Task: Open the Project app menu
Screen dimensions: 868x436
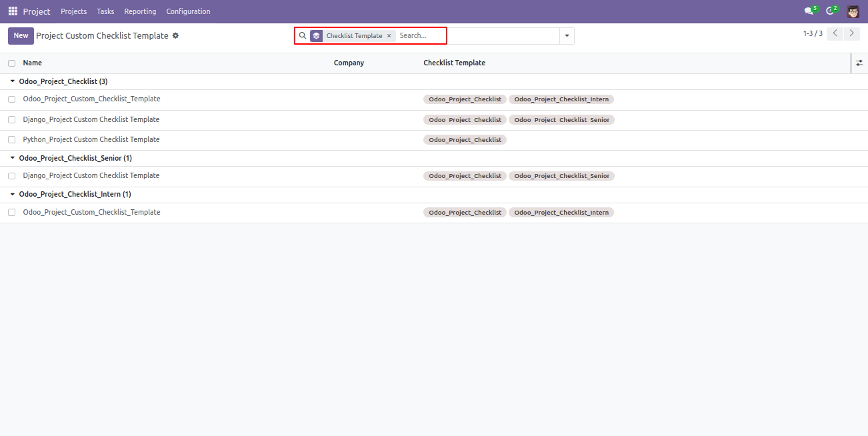Action: (x=37, y=11)
